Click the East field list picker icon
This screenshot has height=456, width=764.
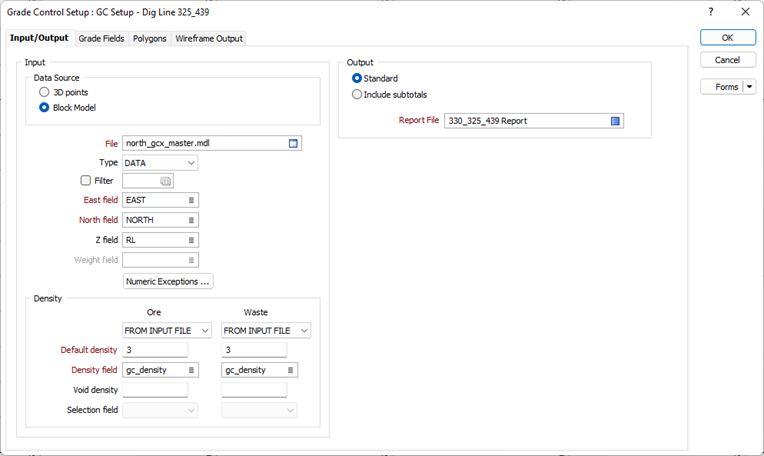(x=191, y=200)
